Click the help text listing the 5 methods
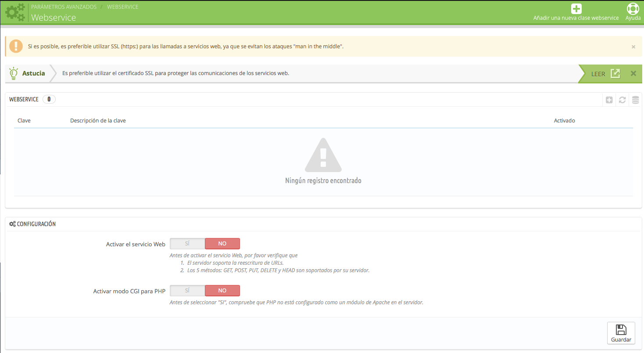 pyautogui.click(x=278, y=270)
